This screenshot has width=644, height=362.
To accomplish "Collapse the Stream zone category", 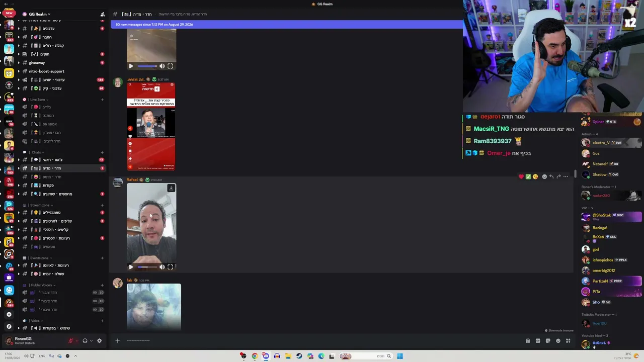I will (40, 205).
